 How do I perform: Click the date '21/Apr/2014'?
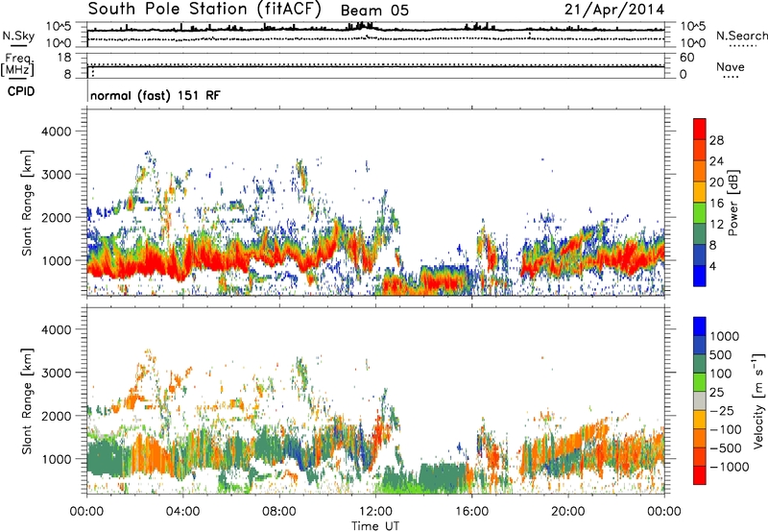(x=614, y=10)
